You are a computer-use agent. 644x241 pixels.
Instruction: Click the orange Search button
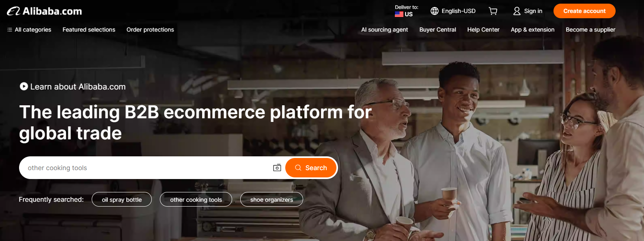(311, 168)
